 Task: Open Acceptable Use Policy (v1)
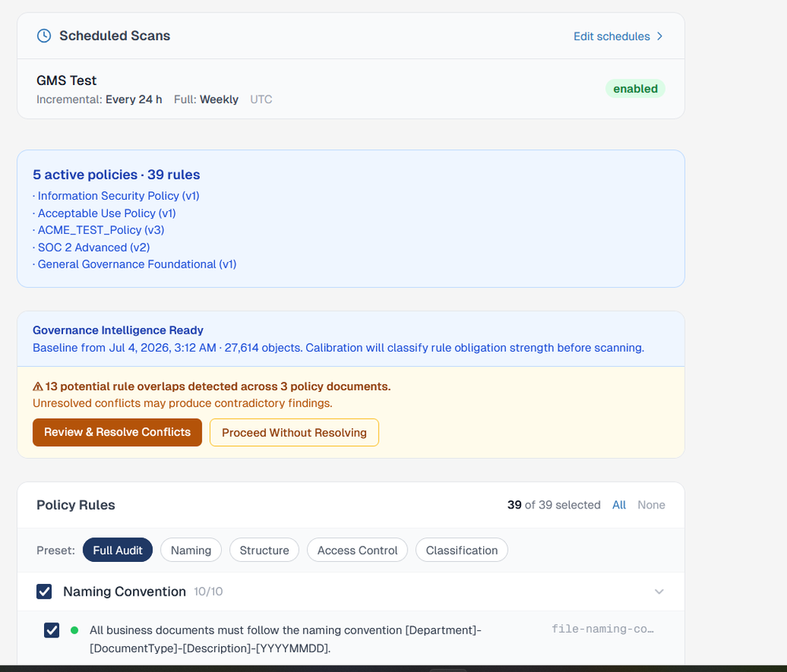[107, 213]
